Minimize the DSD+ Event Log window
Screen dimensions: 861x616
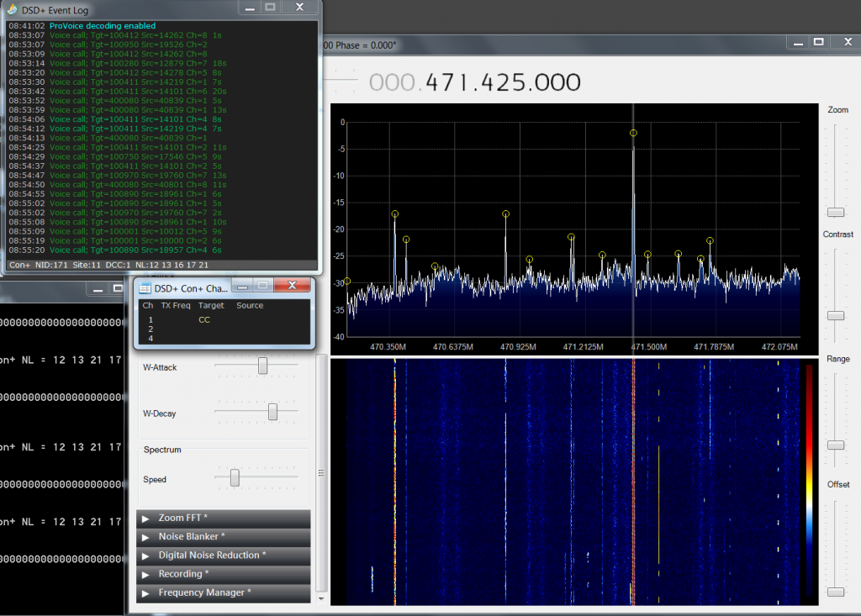(248, 7)
